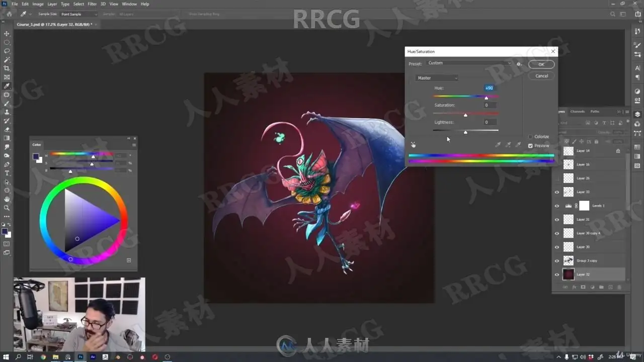This screenshot has height=362, width=644.
Task: Collapse the Color panel with double arrows
Action: point(129,138)
